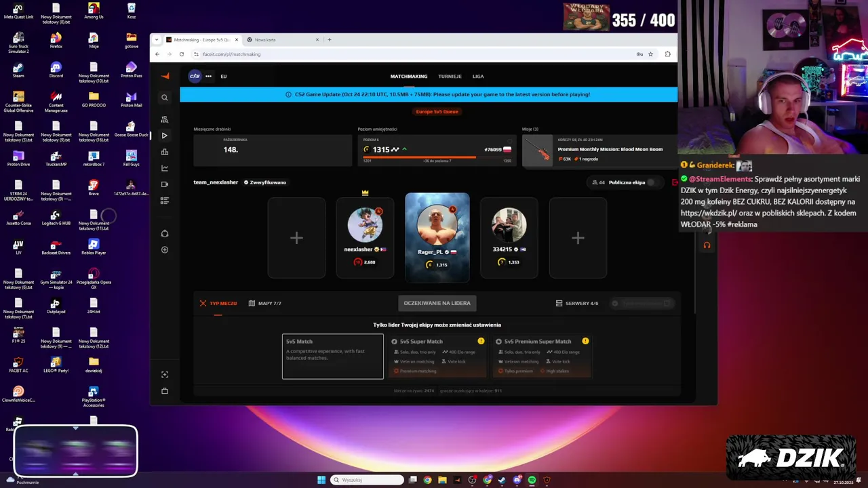
Task: Open the bar chart rankings sidebar icon
Action: pos(165,152)
